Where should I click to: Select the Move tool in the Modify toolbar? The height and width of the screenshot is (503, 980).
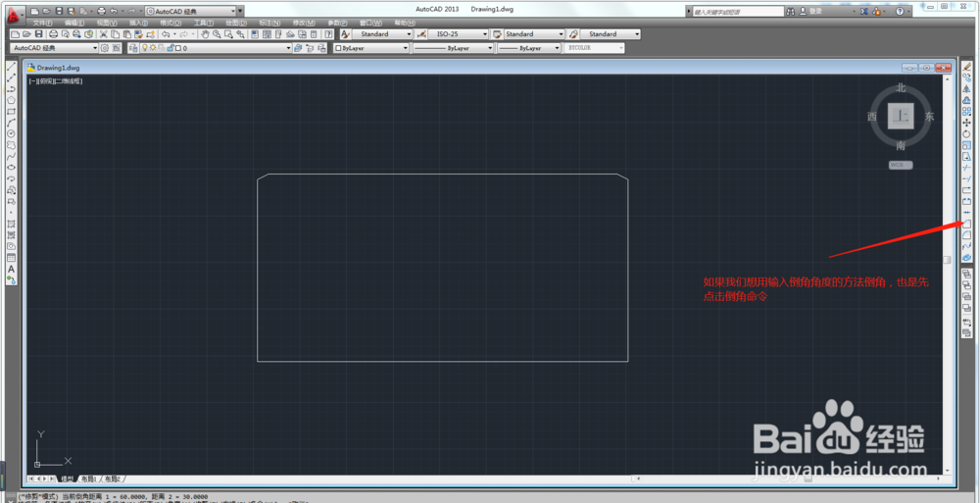(967, 123)
